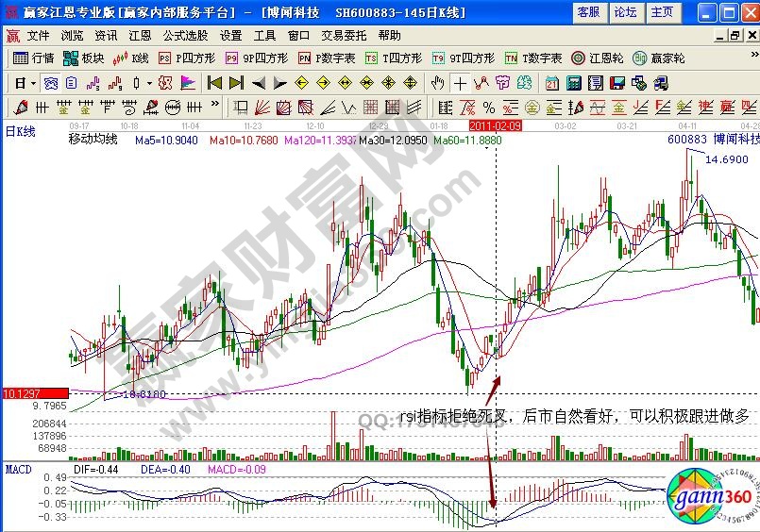Open the 交易委托 menu

[344, 35]
